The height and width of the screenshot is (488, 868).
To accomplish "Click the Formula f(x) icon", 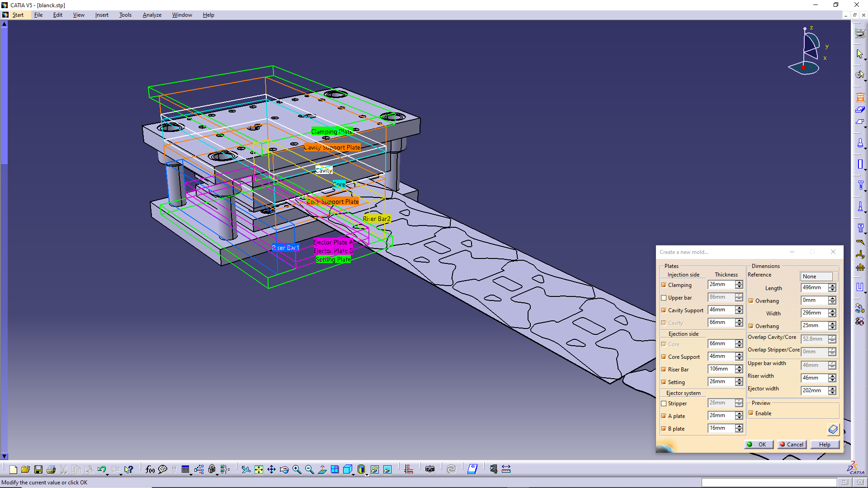I will pos(150,469).
